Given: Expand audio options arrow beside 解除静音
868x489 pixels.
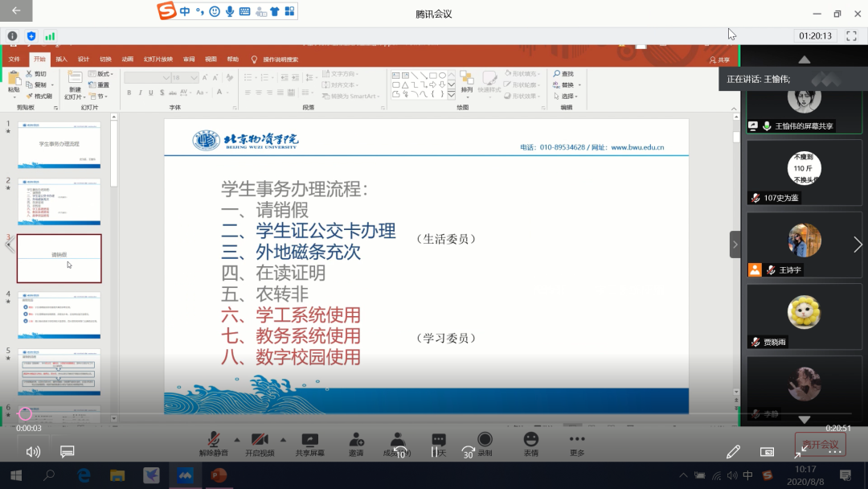Looking at the screenshot, I should pos(236,439).
